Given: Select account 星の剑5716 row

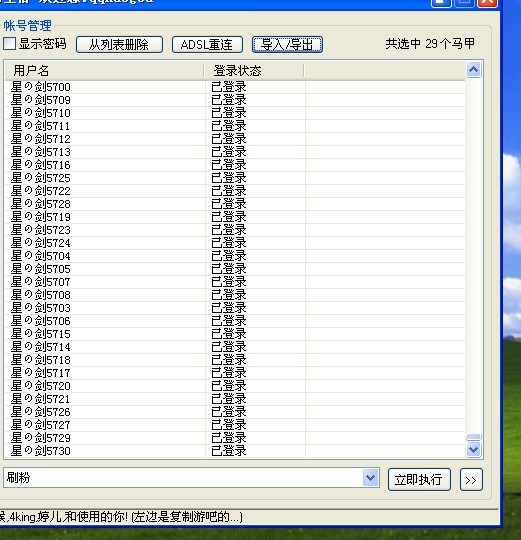Looking at the screenshot, I should (235, 165).
